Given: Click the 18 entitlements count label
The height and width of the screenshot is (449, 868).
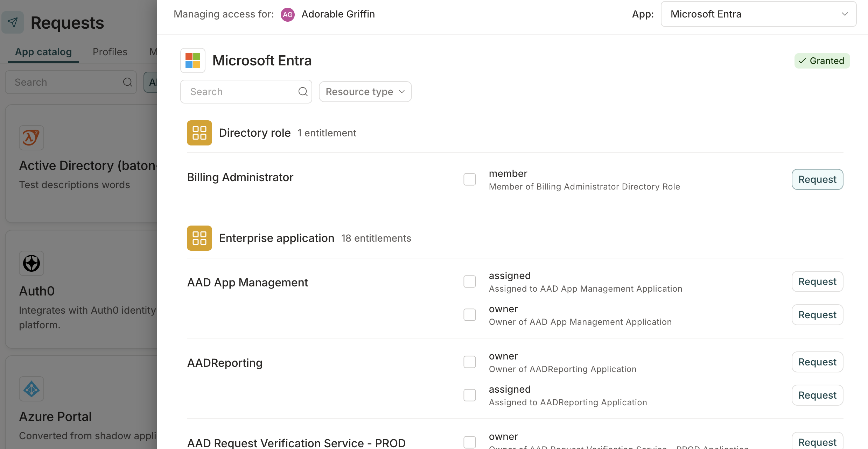Looking at the screenshot, I should click(x=376, y=238).
